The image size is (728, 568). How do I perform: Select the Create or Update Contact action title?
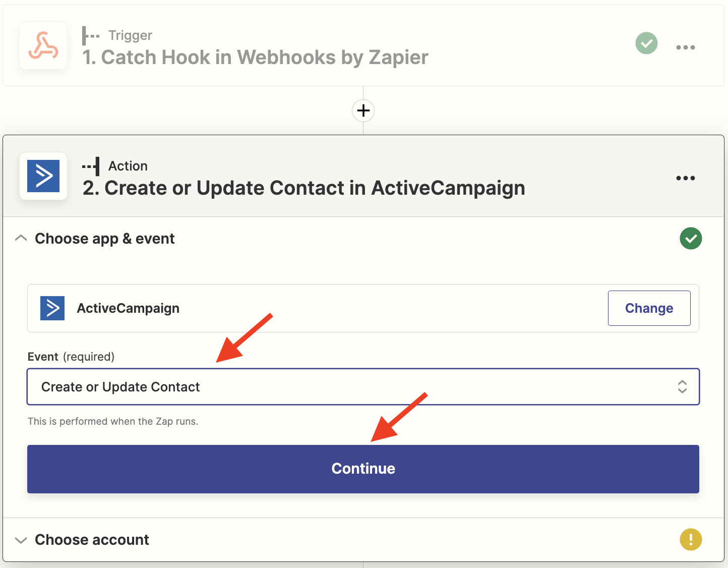304,188
